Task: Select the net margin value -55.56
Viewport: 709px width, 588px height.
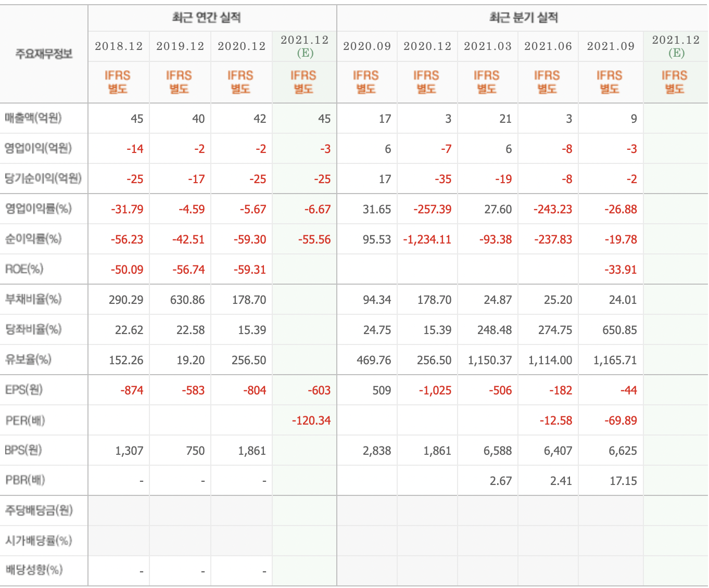Action: 314,239
